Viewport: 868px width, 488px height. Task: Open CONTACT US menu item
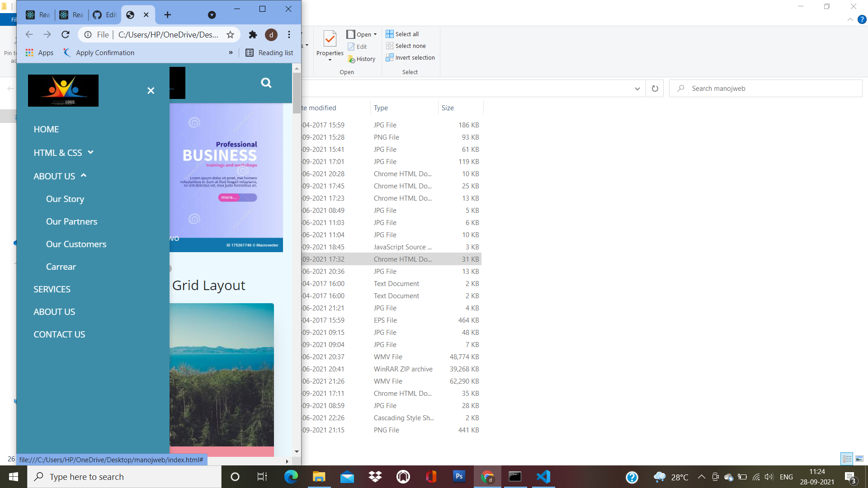tap(59, 334)
